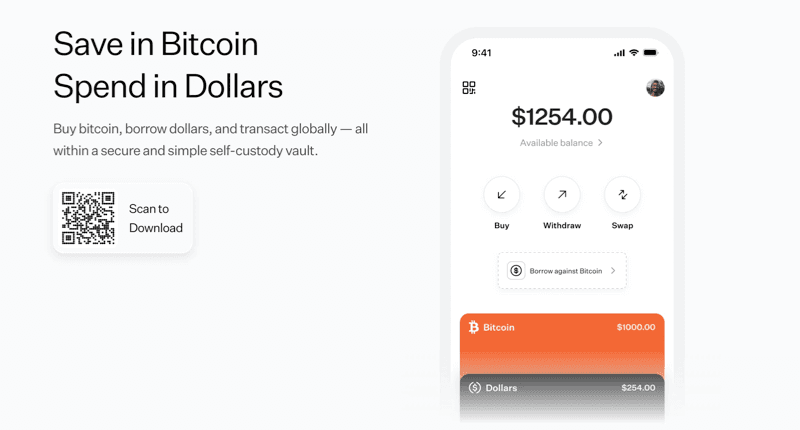Tap the Buy arrow icon button
The image size is (800, 430).
(501, 195)
